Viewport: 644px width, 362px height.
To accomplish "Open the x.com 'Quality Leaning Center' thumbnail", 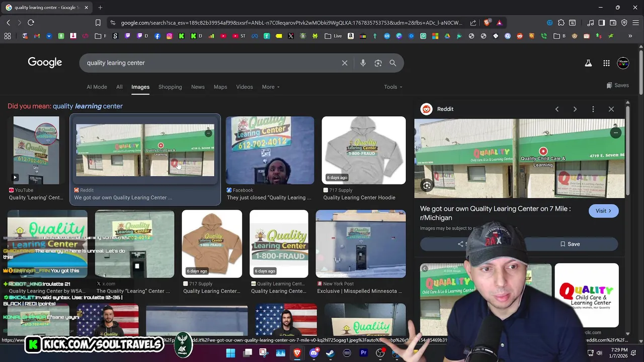I will coord(134,244).
